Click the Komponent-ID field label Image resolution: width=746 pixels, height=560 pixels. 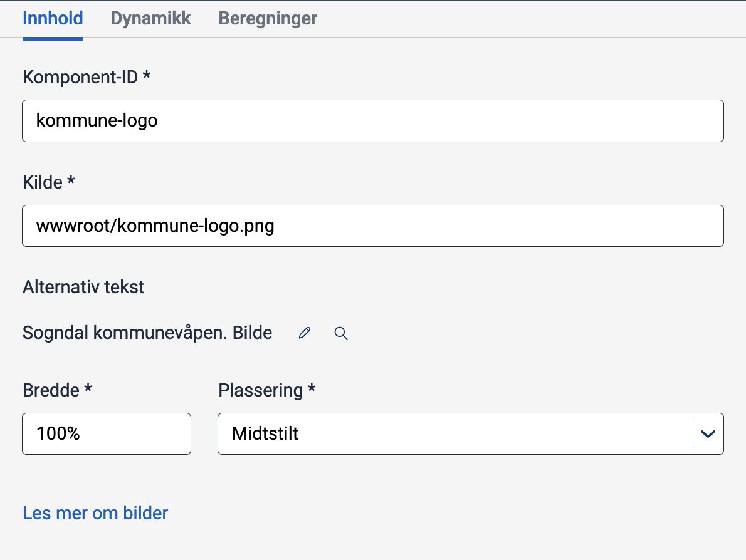click(80, 77)
